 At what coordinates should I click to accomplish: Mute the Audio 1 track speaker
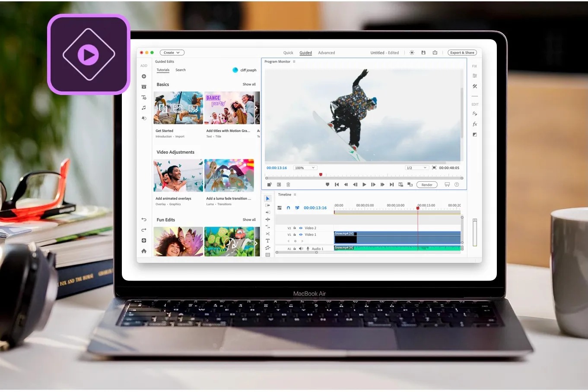(301, 249)
